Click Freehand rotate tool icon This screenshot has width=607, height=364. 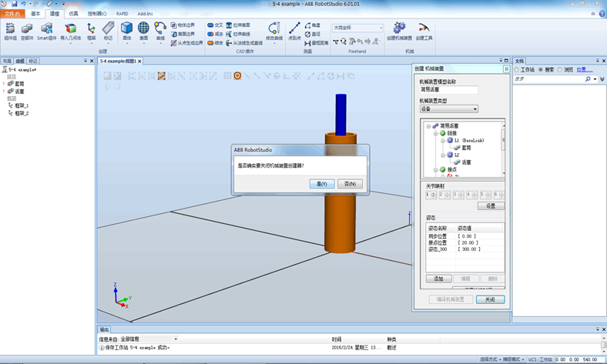tap(344, 41)
